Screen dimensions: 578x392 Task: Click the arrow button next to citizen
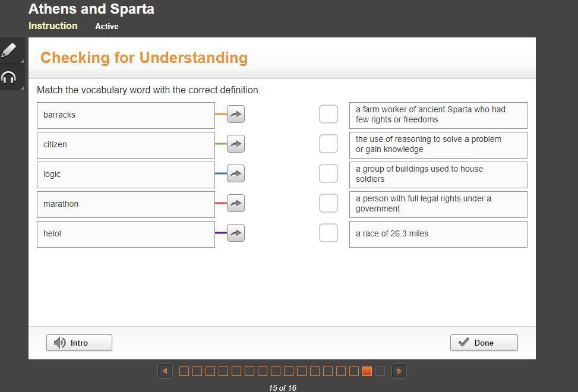236,144
